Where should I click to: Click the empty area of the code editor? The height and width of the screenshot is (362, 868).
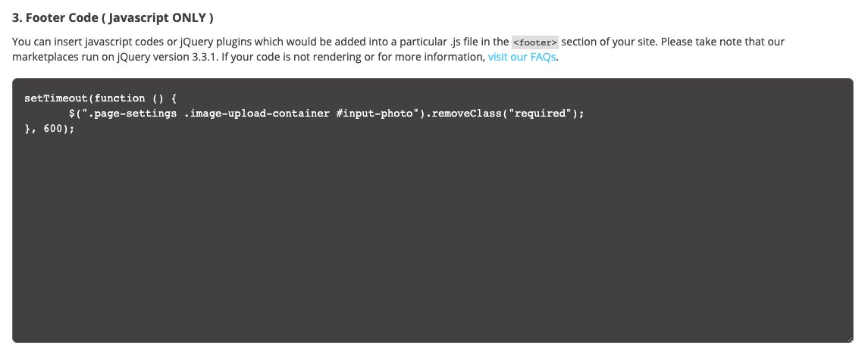click(x=432, y=242)
